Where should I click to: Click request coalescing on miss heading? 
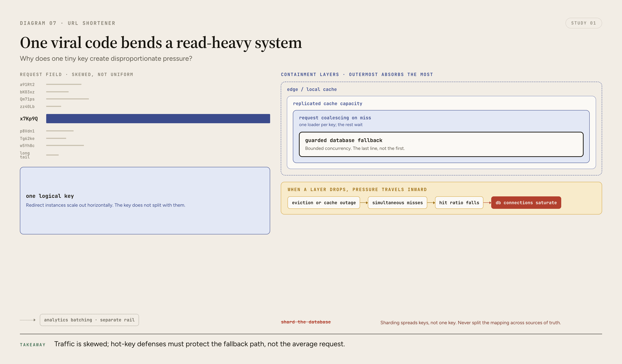pos(335,118)
